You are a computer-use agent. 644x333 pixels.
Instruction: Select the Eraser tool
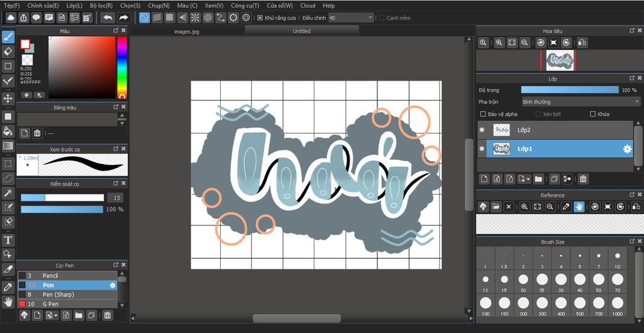[x=8, y=52]
